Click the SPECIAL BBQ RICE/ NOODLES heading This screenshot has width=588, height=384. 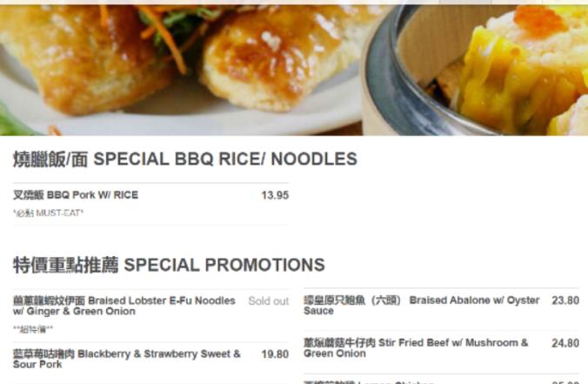tap(185, 159)
